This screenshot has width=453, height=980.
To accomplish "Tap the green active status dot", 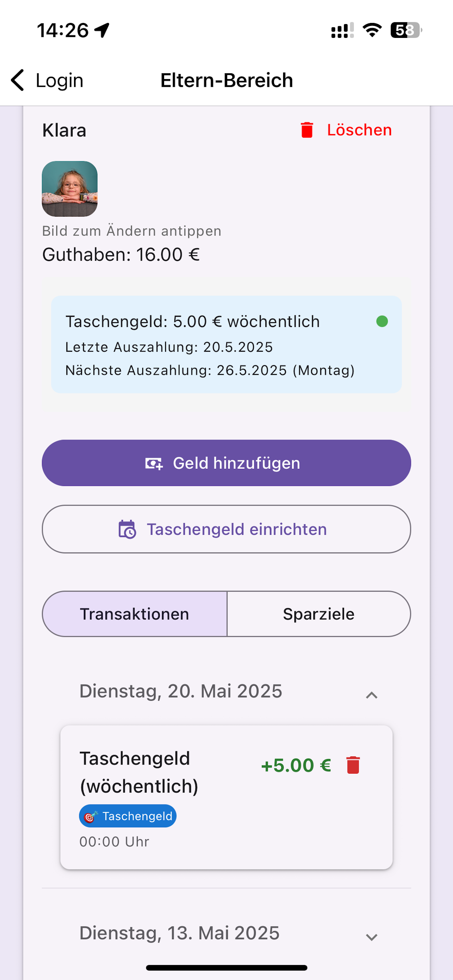I will (382, 322).
